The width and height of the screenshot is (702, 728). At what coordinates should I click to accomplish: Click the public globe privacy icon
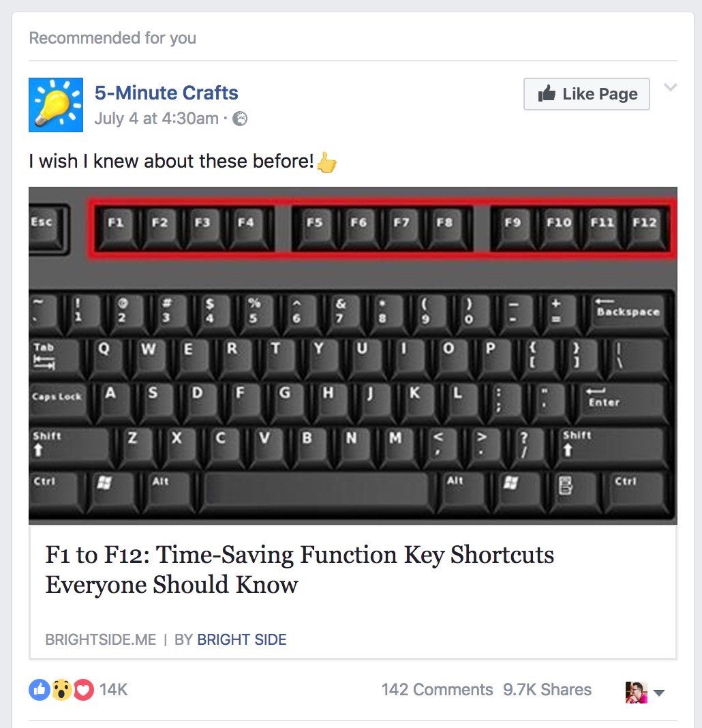coord(240,119)
